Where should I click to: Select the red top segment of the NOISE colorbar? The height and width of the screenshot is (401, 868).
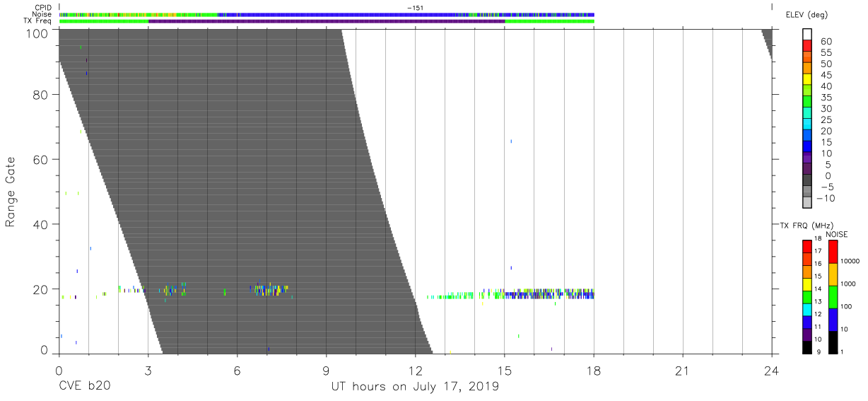tap(833, 252)
